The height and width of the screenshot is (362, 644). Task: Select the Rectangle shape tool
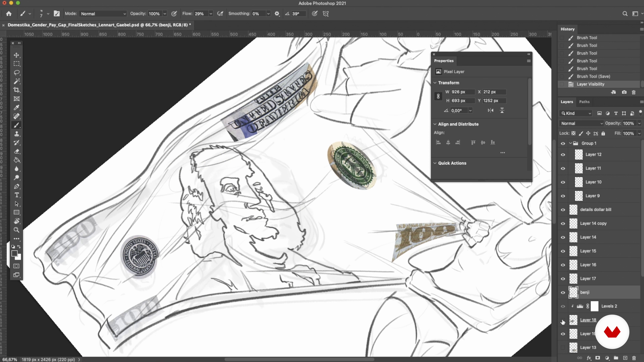pyautogui.click(x=16, y=212)
